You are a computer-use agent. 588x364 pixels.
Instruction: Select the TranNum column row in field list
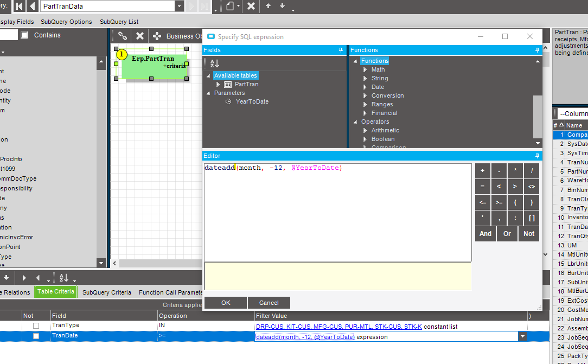pyautogui.click(x=571, y=162)
